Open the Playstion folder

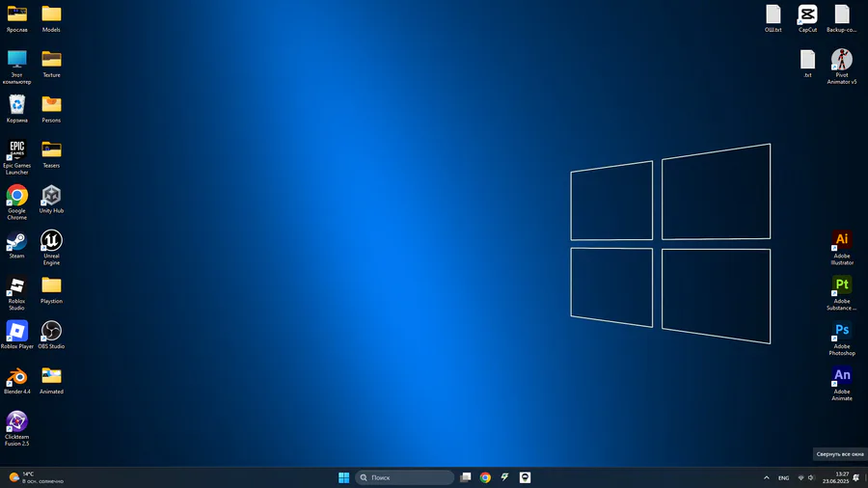point(51,290)
